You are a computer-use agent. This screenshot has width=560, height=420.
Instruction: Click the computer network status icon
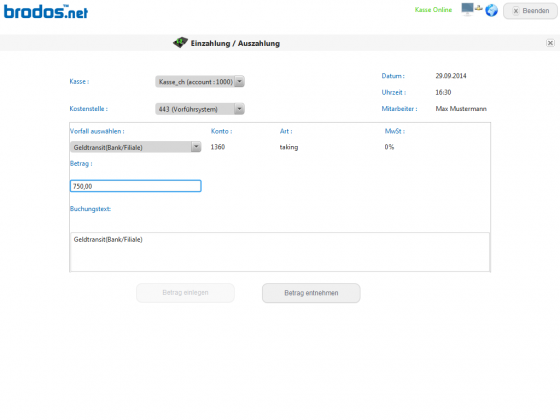click(471, 9)
